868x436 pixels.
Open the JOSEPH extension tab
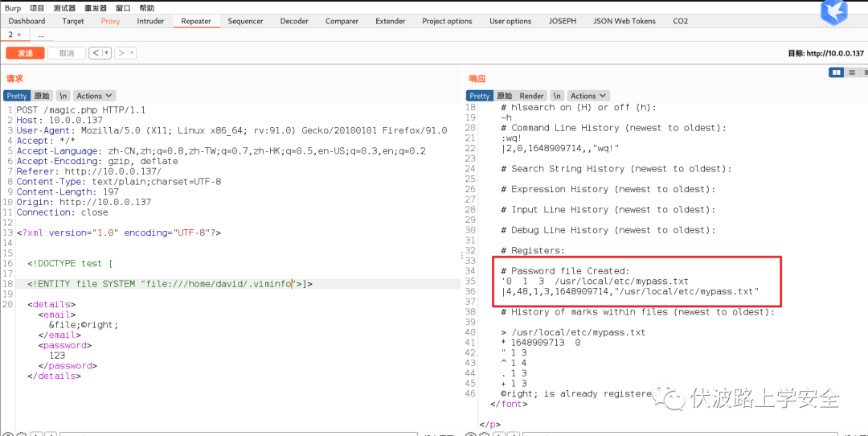[x=563, y=21]
